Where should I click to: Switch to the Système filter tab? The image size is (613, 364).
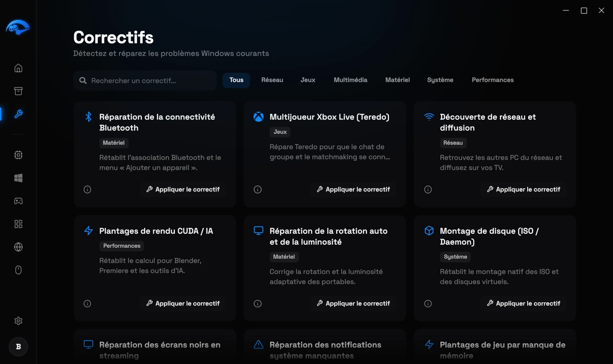pyautogui.click(x=440, y=80)
